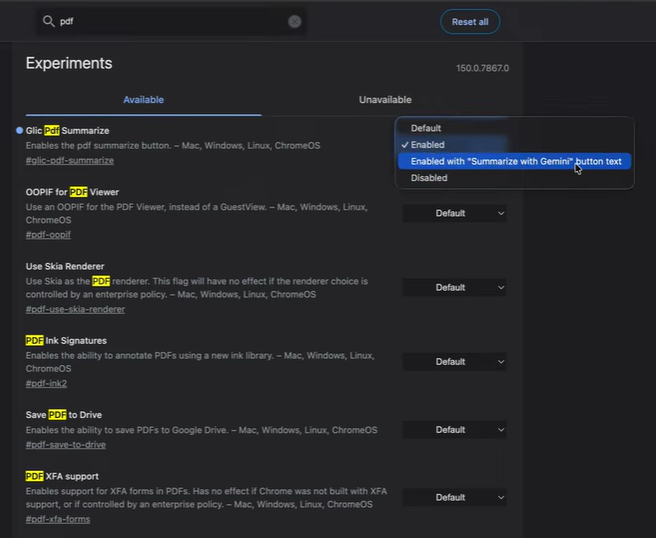Open the #pdf-use-skia-renderer link
This screenshot has width=656, height=538.
(75, 309)
